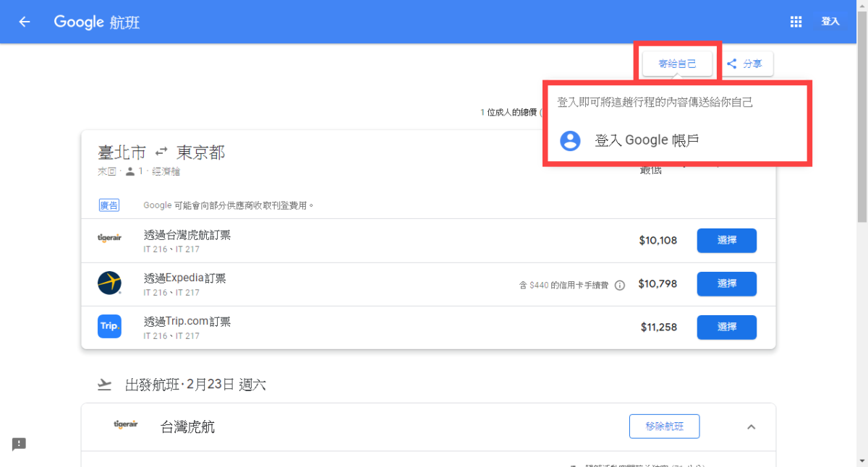Click the 分享 share button
Screen dimensions: 868x467
click(x=745, y=64)
